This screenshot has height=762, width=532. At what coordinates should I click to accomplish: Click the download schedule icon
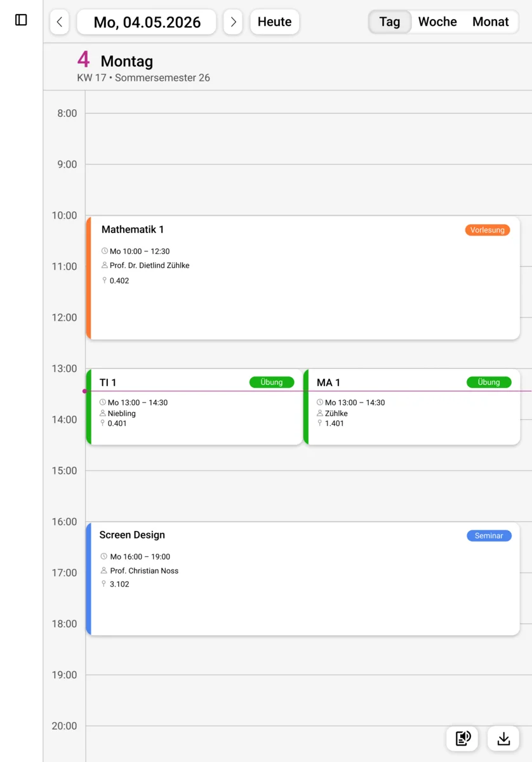click(x=503, y=738)
